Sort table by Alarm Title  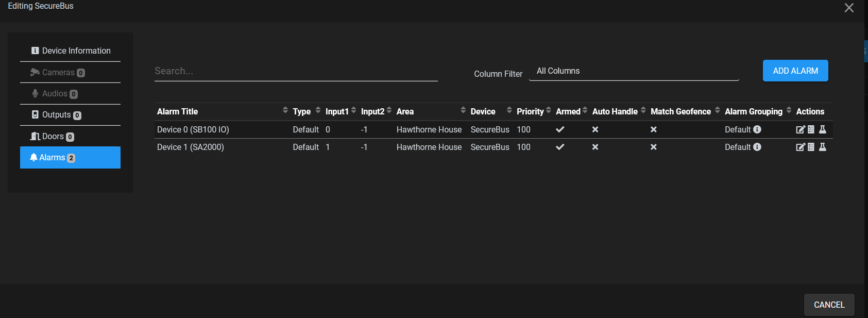click(x=178, y=112)
